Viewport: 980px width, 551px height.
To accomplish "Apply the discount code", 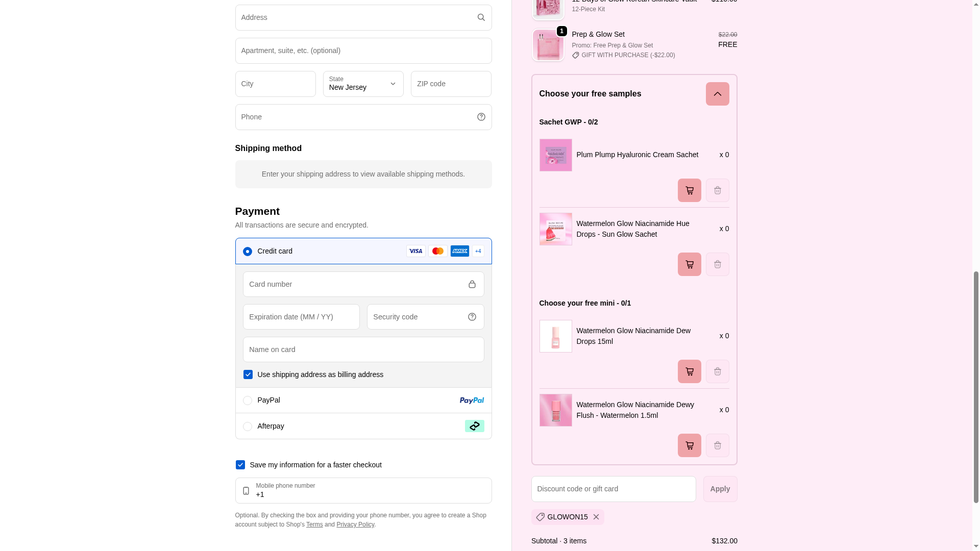I will (720, 489).
